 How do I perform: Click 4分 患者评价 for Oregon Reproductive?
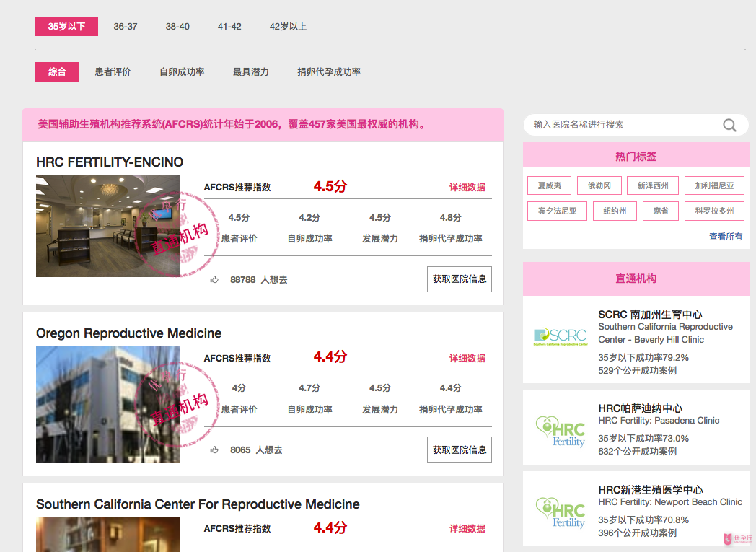[x=239, y=388]
